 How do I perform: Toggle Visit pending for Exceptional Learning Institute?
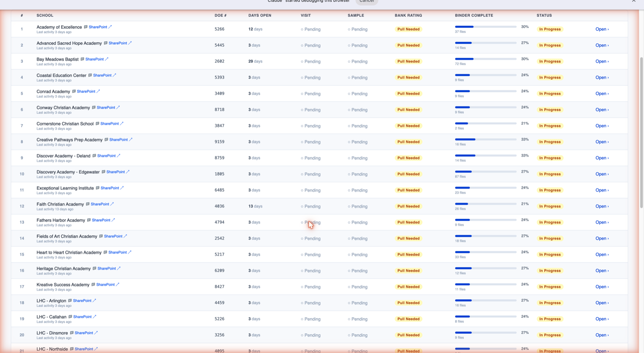[311, 190]
